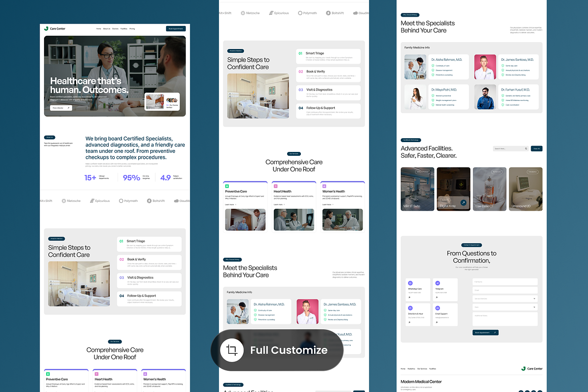Open Dr. James Santoso photo on middle page
This screenshot has height=392, width=588.
[308, 312]
